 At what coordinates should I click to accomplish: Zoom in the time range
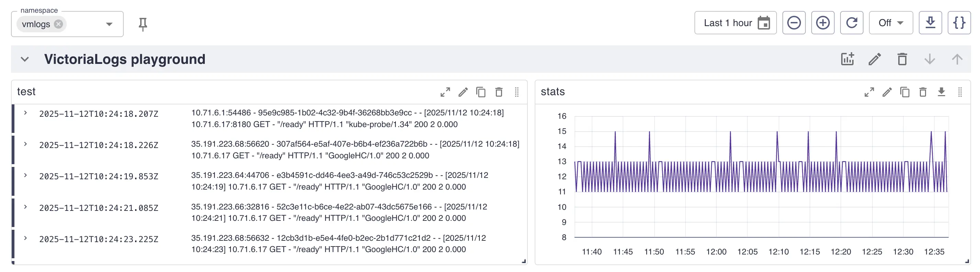[823, 23]
